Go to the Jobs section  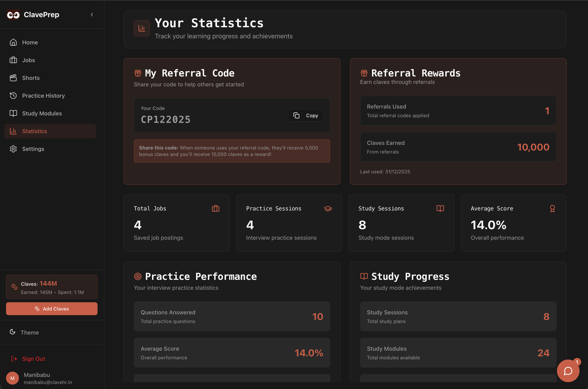pos(28,60)
